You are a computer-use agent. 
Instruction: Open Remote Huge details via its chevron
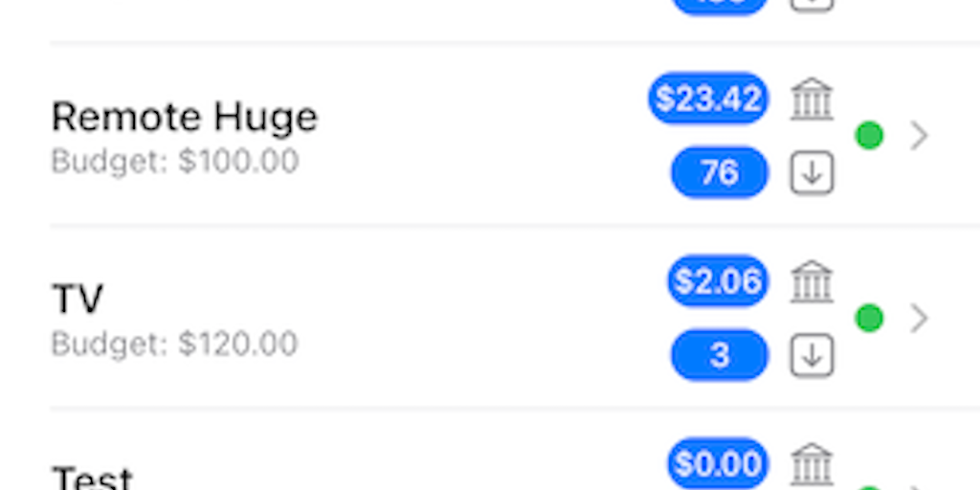tap(919, 136)
